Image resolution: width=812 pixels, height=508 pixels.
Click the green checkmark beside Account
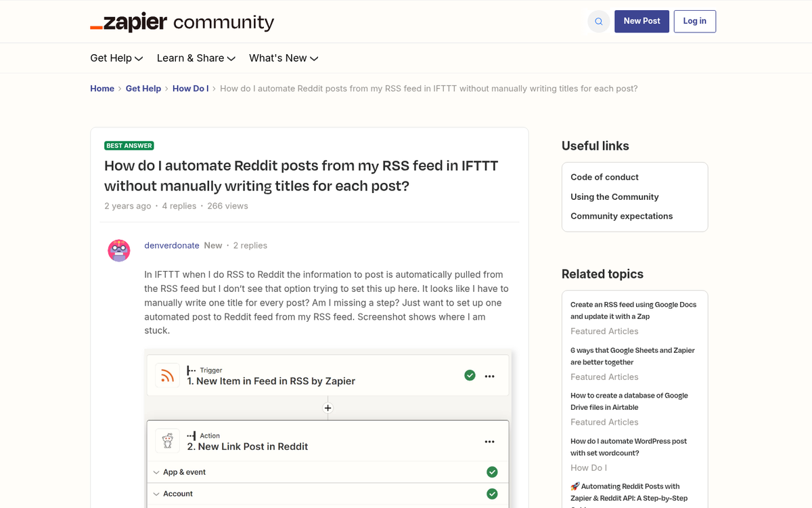tap(492, 494)
